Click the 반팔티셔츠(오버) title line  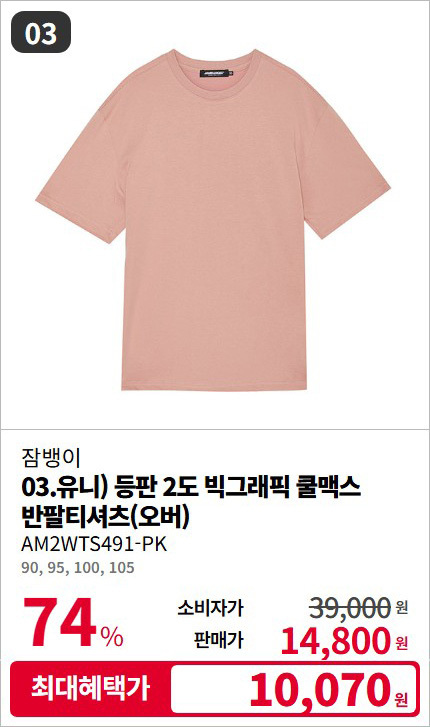click(x=106, y=517)
